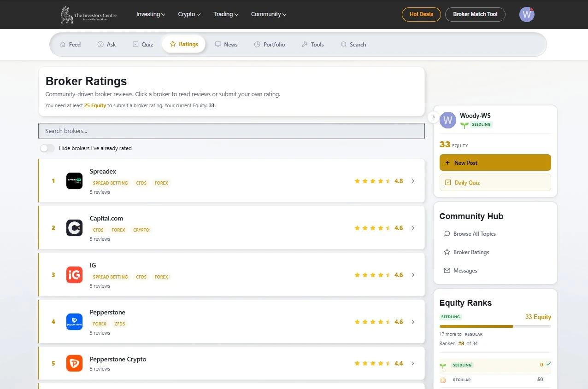Click Capital.com star rating 4.6

378,228
